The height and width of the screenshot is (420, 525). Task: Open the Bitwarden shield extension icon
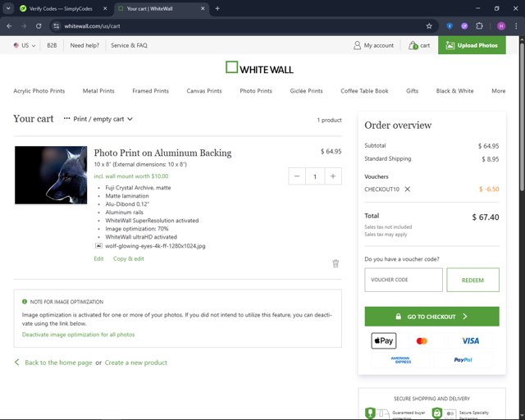(x=450, y=26)
